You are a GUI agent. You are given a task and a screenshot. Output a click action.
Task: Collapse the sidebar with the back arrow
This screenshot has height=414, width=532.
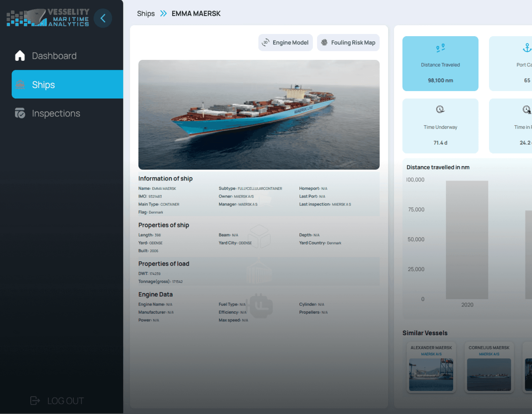click(x=103, y=18)
